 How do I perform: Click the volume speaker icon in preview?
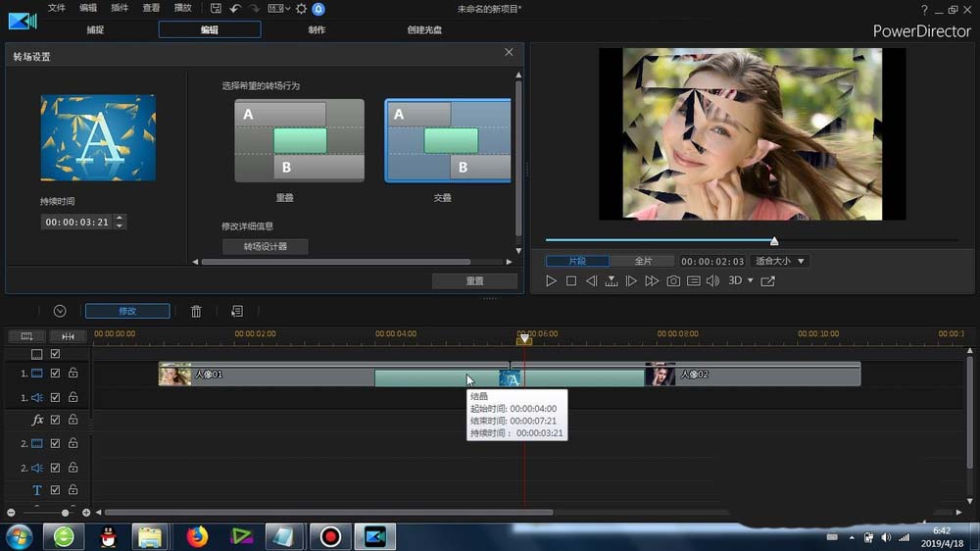coord(712,280)
